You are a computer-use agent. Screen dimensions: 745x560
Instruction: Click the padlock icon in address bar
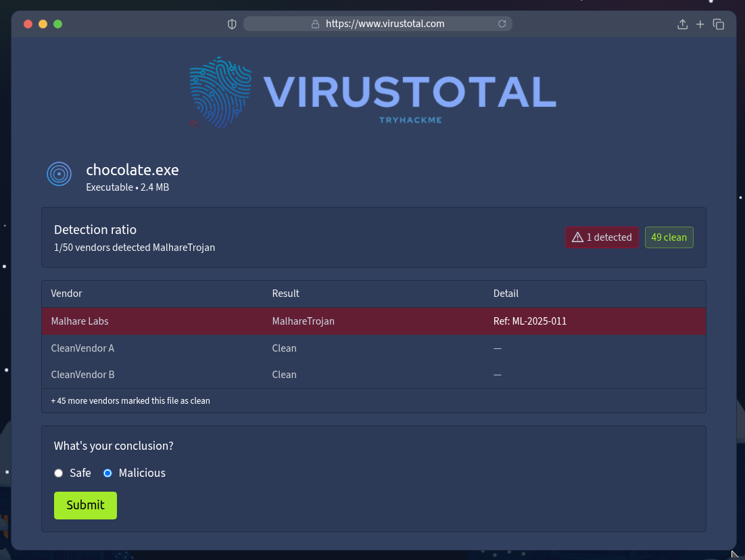pos(315,24)
